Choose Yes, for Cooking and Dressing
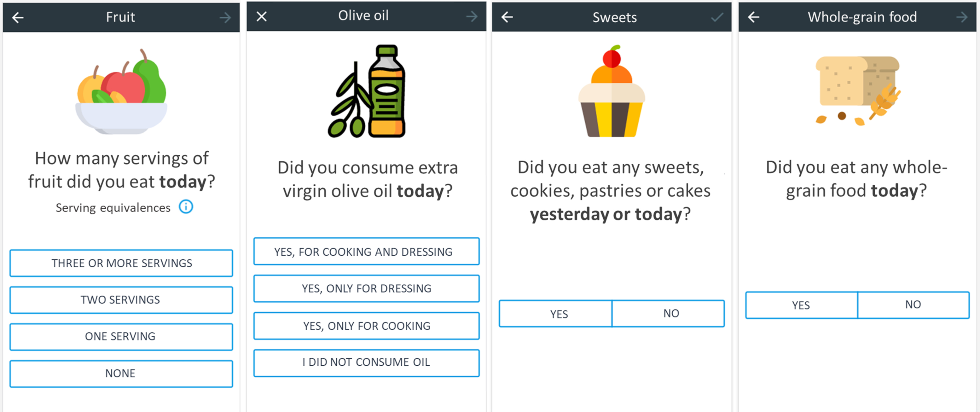 click(366, 252)
